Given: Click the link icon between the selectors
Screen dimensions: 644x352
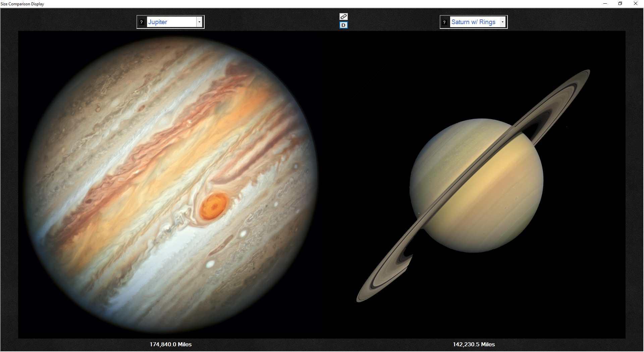Looking at the screenshot, I should pyautogui.click(x=343, y=17).
